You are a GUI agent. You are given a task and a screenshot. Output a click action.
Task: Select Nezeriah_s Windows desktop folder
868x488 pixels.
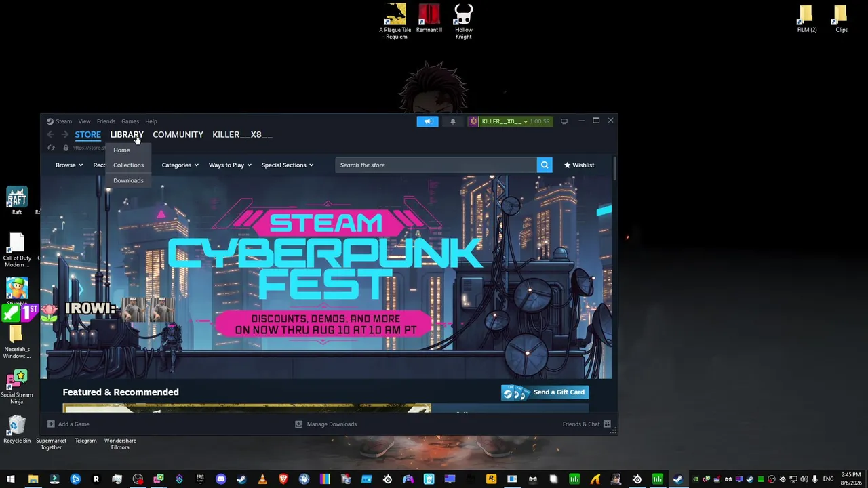[17, 342]
